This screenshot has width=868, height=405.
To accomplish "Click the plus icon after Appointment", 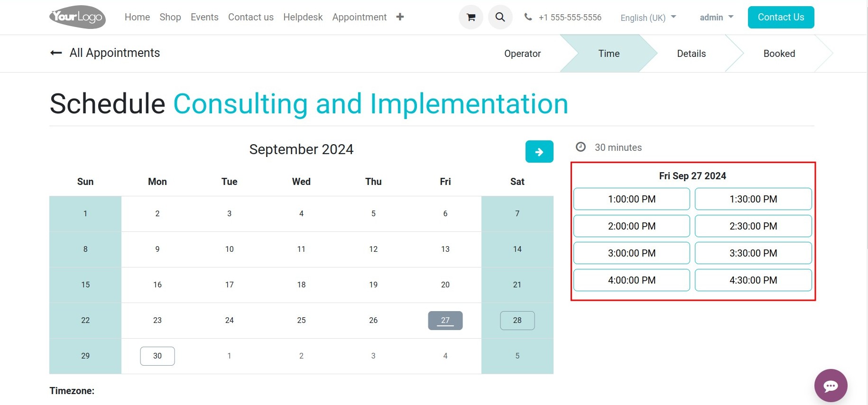I will coord(400,17).
